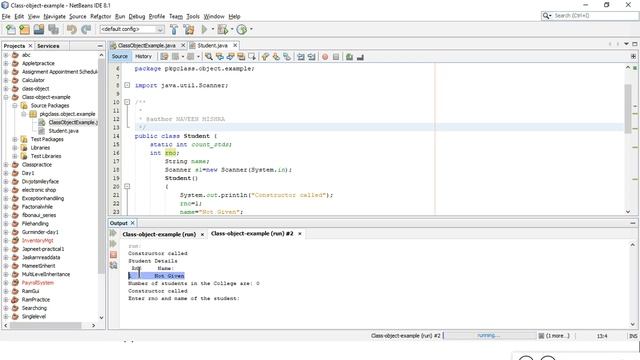Select the PayrollSystem project
Image resolution: width=640 pixels, height=360 pixels.
click(x=38, y=282)
